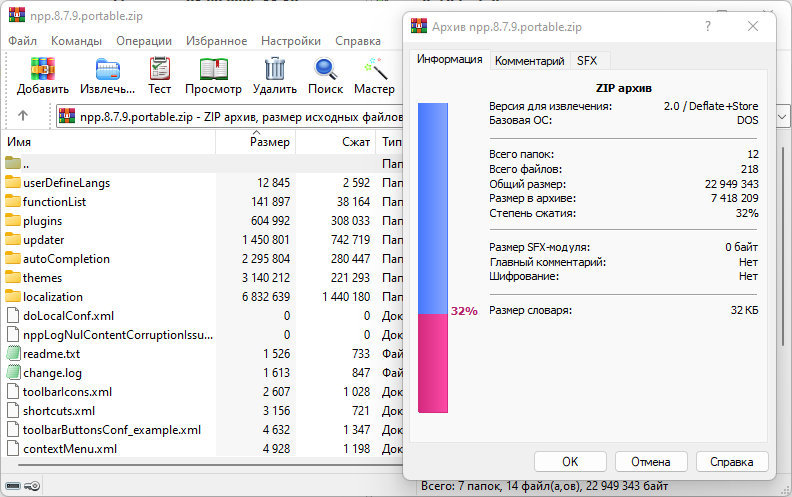Select the updater folder icon

pos(13,239)
